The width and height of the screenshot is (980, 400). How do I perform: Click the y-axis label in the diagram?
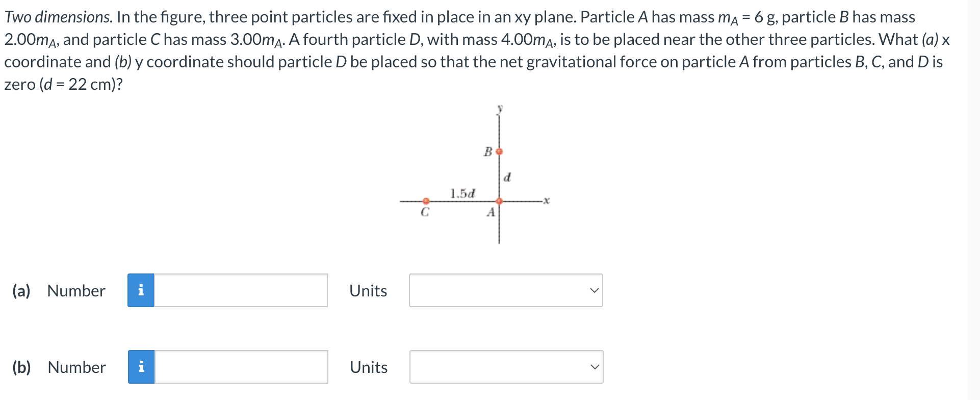tap(500, 108)
